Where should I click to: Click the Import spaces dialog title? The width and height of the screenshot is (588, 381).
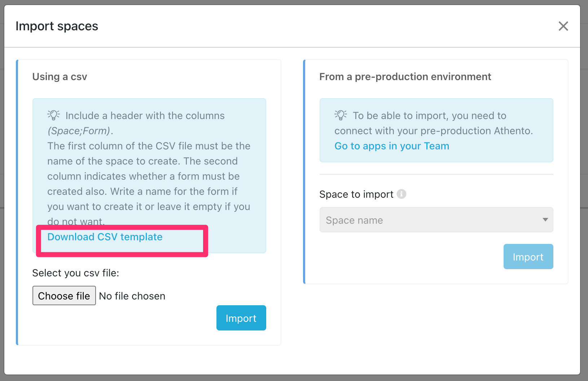pos(57,26)
